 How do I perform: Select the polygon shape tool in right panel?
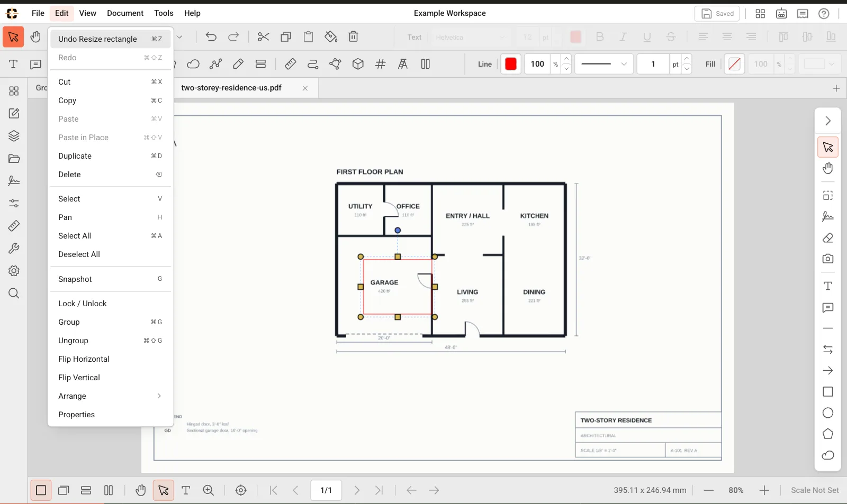pos(828,434)
